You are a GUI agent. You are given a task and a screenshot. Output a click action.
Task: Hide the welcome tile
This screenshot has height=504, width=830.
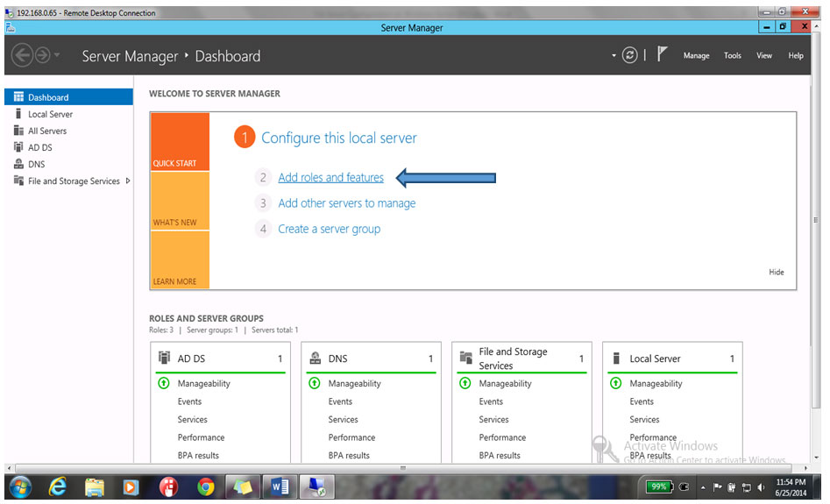coord(776,272)
